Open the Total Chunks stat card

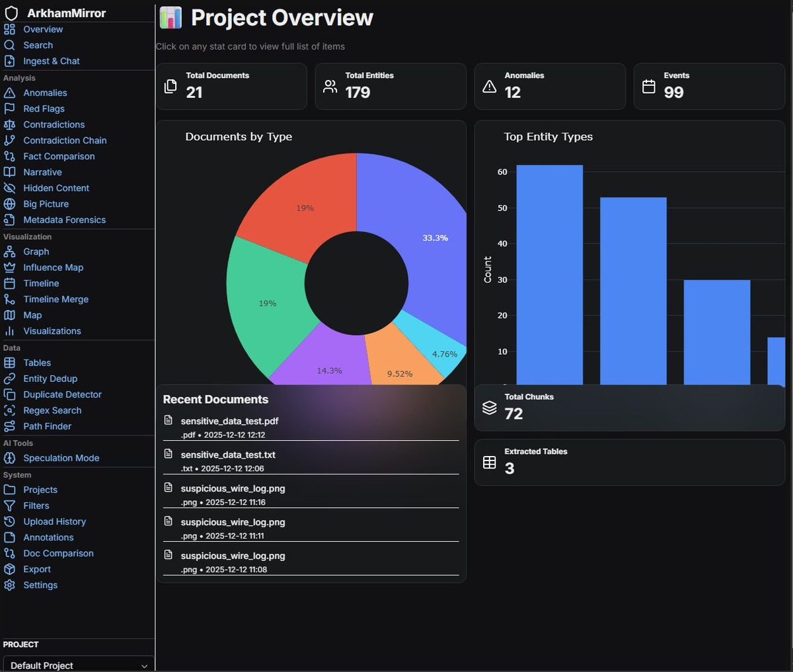click(x=629, y=408)
